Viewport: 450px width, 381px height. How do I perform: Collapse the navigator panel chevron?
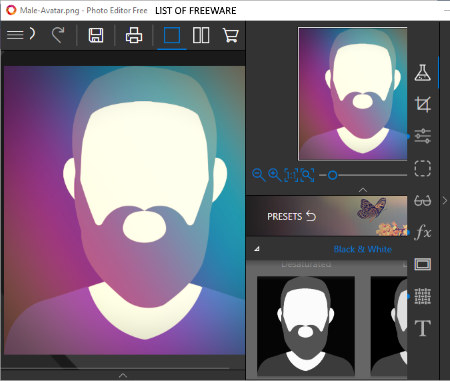pos(363,190)
